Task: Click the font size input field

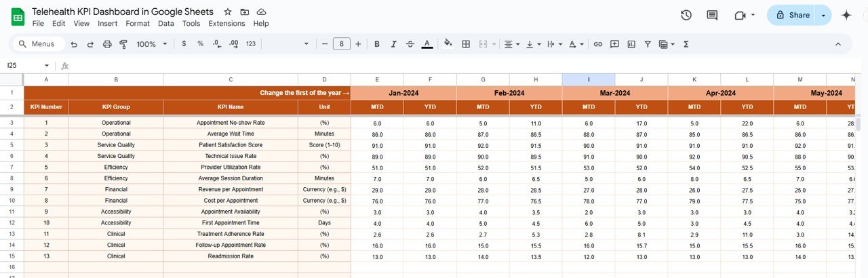Action: tap(341, 44)
